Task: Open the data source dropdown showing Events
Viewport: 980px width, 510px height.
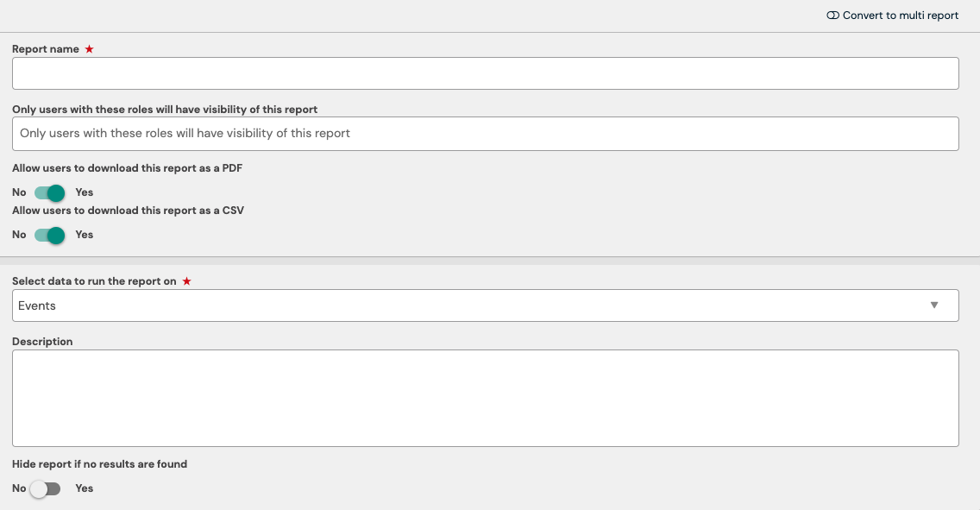Action: tap(485, 305)
